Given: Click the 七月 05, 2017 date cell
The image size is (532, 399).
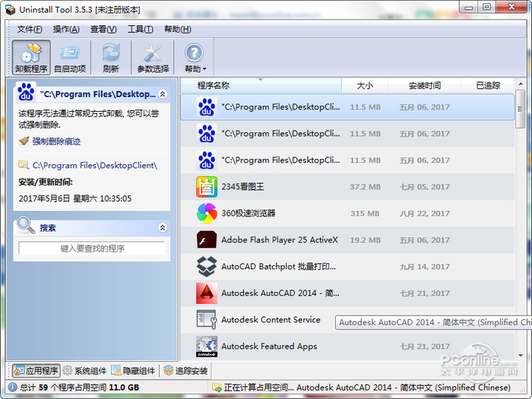Looking at the screenshot, I should click(x=424, y=187).
